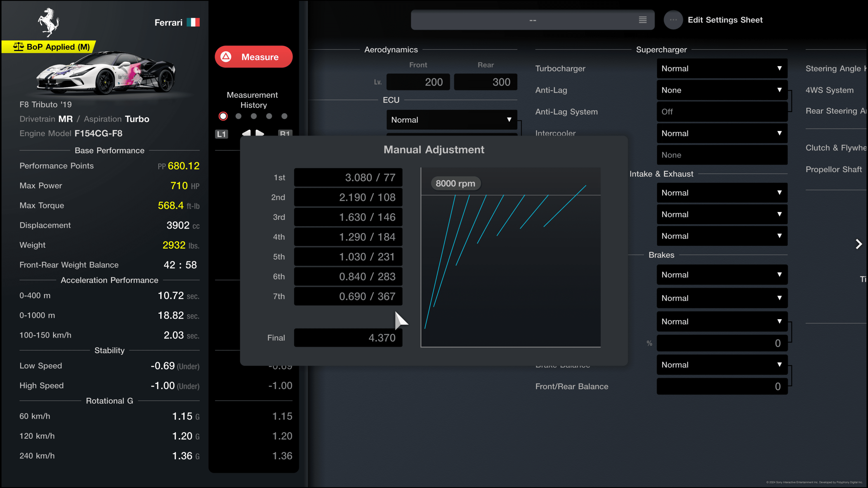
Task: Click the 4WS System label
Action: (830, 90)
